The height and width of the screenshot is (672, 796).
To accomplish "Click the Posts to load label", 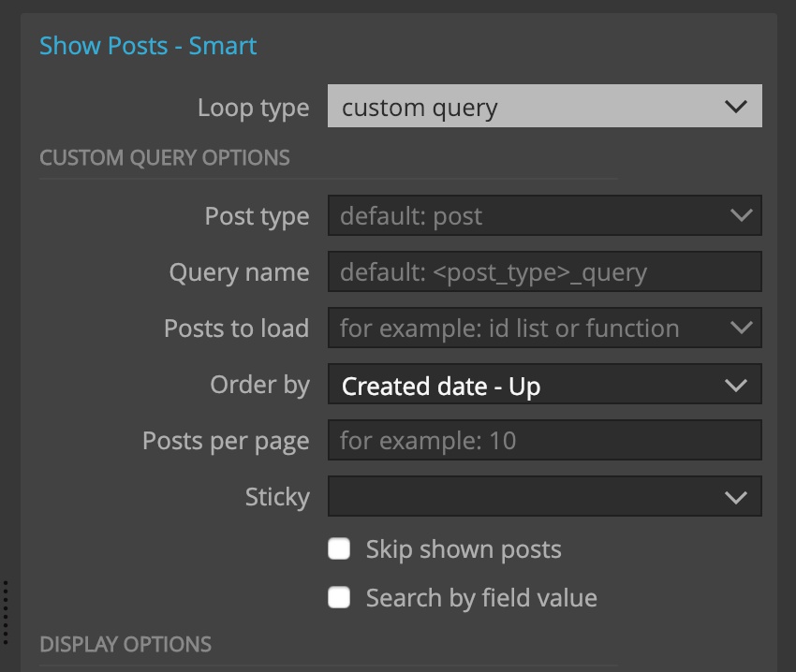I will pos(237,328).
